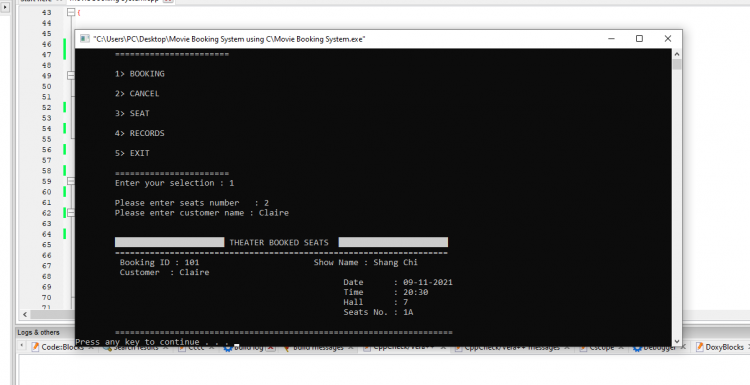
Task: Click the console scrollbar down arrow
Action: [676, 341]
